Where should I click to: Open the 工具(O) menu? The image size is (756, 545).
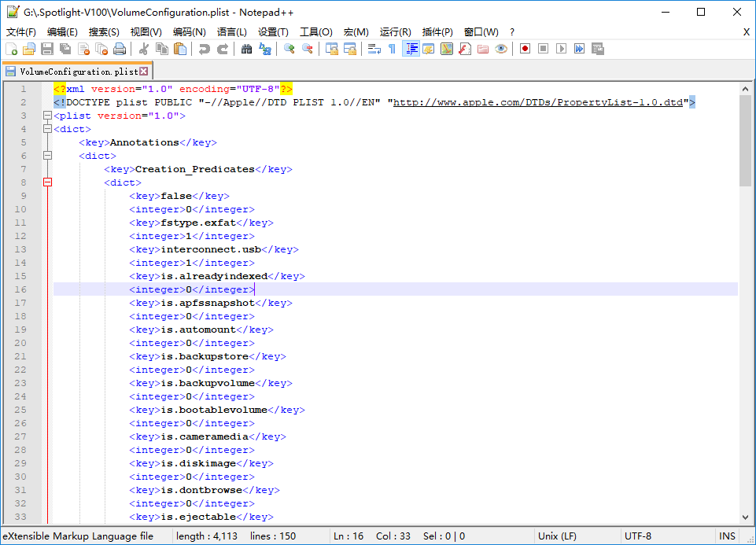pos(316,31)
